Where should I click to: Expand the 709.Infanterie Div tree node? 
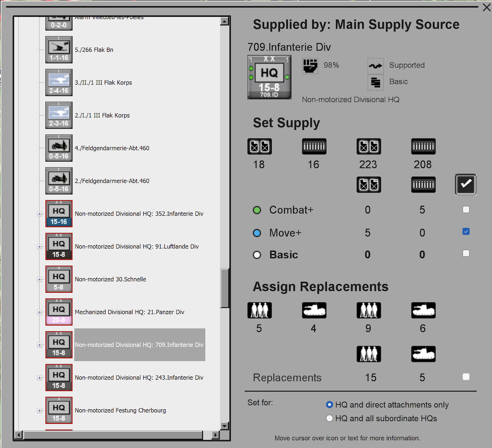click(x=40, y=345)
